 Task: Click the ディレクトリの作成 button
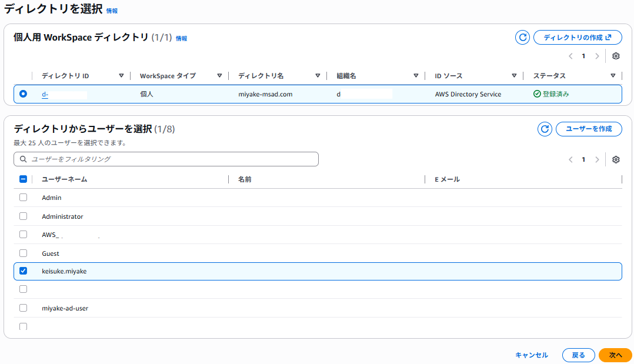(577, 38)
